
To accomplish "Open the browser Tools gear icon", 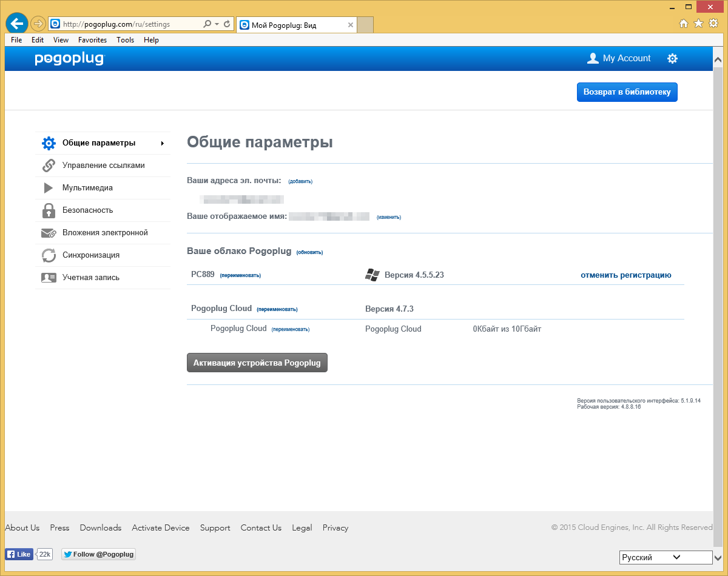I will pos(713,24).
